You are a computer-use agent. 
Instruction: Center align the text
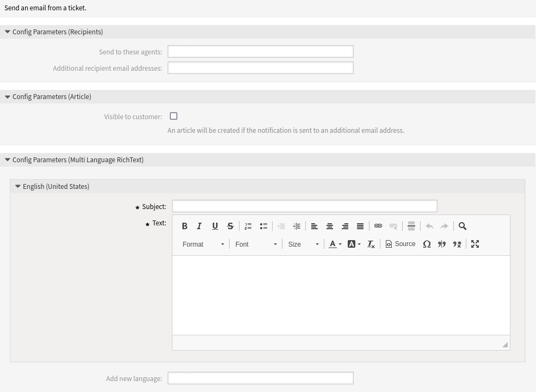point(330,226)
